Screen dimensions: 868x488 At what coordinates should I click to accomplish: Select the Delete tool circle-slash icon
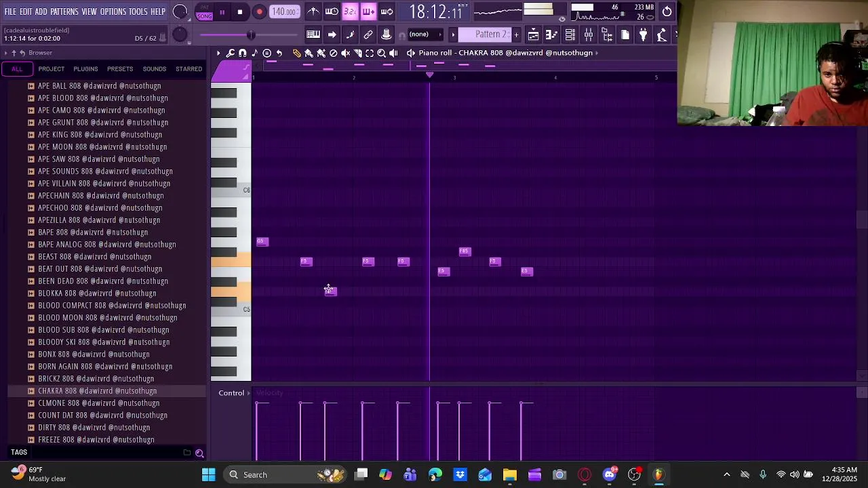[333, 53]
